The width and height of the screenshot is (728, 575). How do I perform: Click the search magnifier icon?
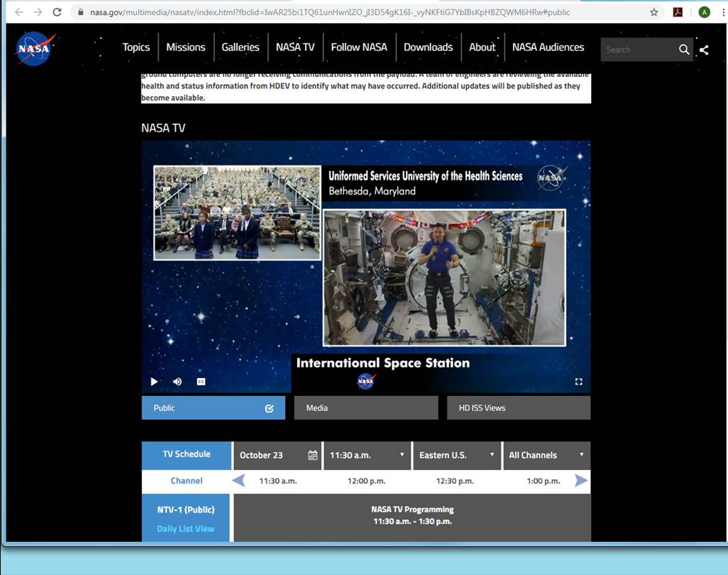(684, 50)
